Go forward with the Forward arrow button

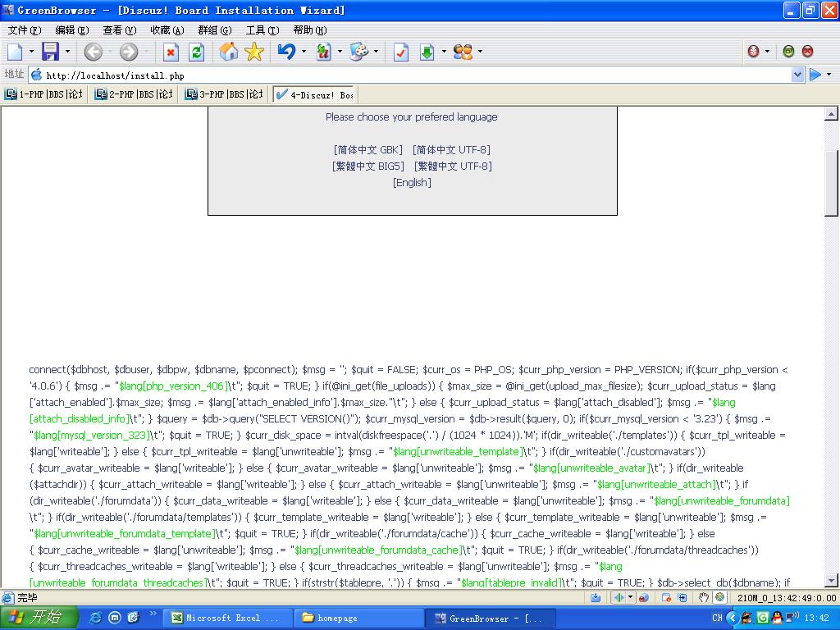coord(129,52)
